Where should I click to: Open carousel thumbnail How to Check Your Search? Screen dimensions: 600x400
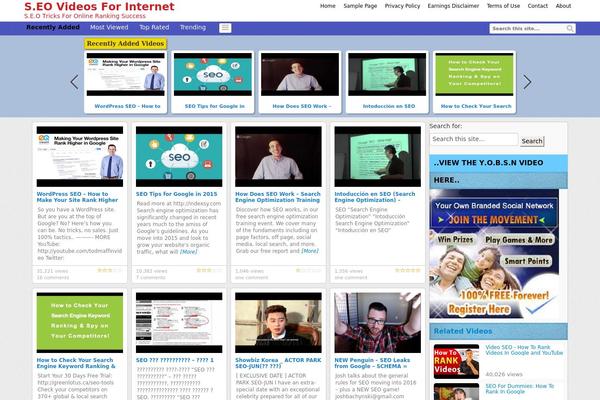474,74
